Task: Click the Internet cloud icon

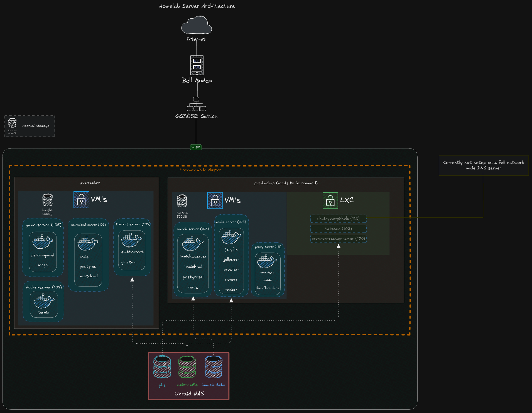Action: (x=197, y=25)
